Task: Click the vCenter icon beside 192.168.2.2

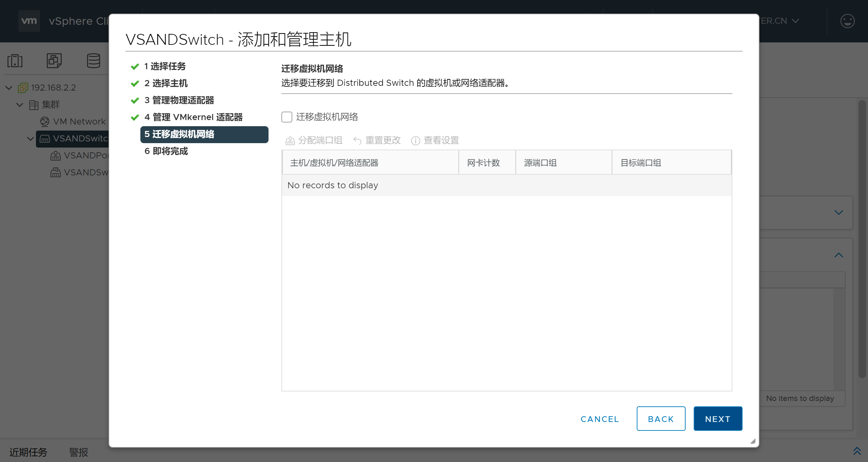Action: (x=23, y=88)
